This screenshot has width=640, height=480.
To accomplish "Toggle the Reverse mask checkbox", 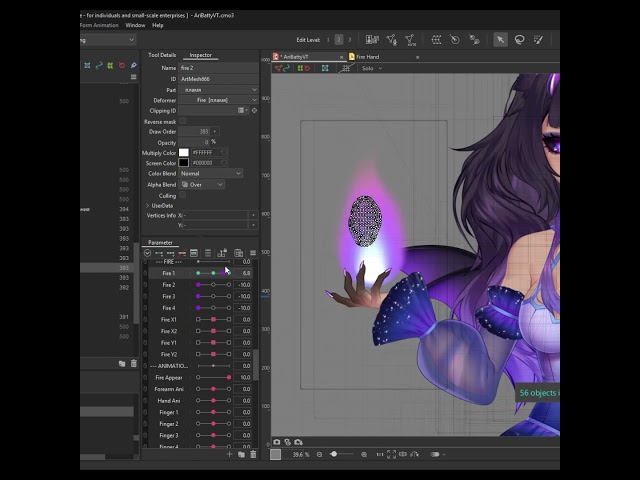I will 182,121.
